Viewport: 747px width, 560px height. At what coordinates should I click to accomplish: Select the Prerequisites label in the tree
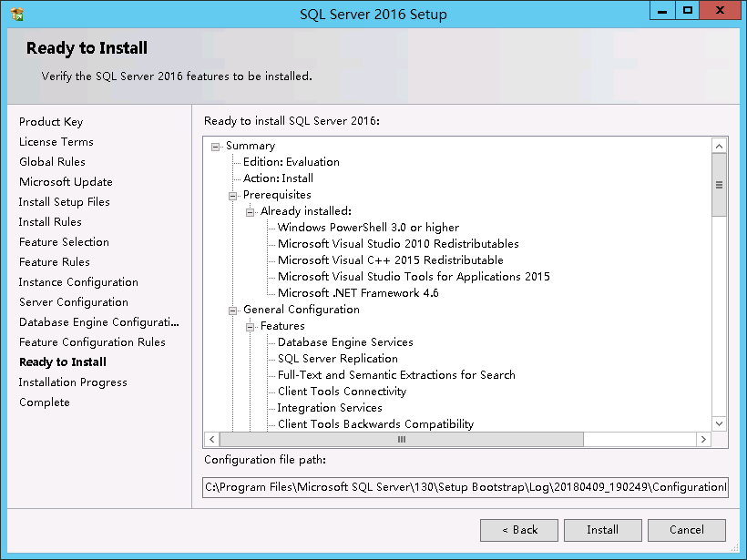coord(277,194)
